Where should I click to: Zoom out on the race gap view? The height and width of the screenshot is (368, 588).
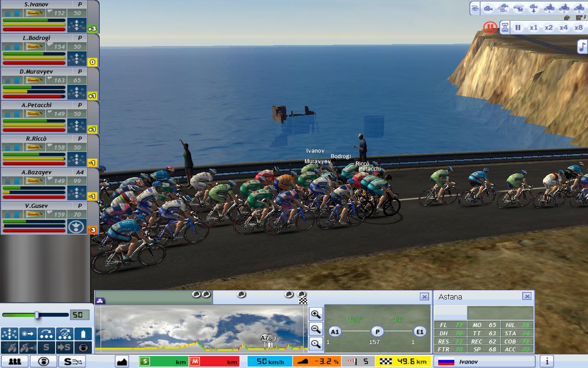click(x=316, y=328)
